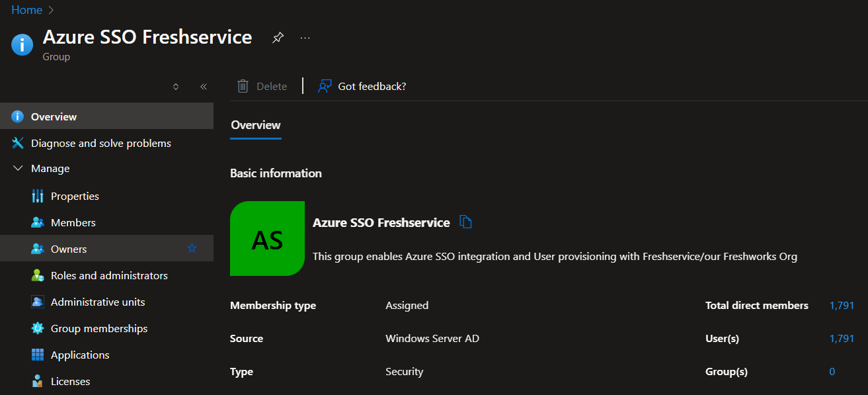The height and width of the screenshot is (395, 868).
Task: Collapse the Manage section chevron
Action: 18,169
